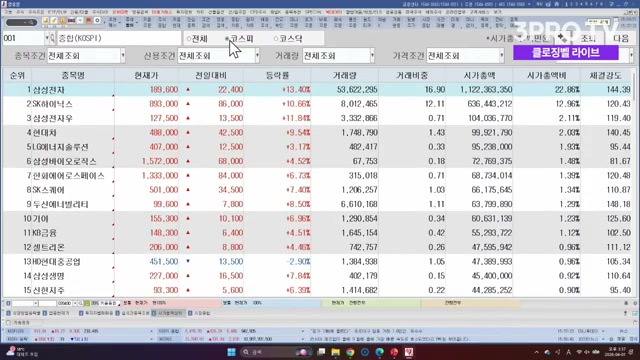Click the 클로징벨 라이브 banner
The height and width of the screenshot is (360, 640).
tap(565, 53)
